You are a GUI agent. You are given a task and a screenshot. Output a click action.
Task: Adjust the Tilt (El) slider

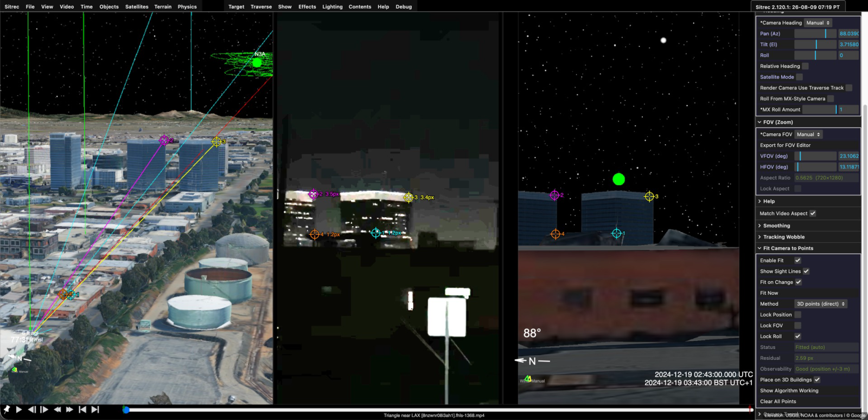(x=815, y=44)
